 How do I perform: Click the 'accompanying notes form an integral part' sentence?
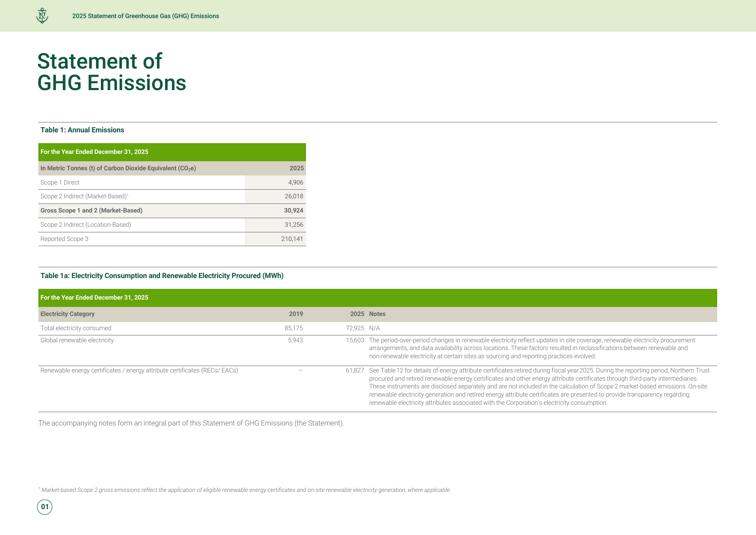click(191, 423)
